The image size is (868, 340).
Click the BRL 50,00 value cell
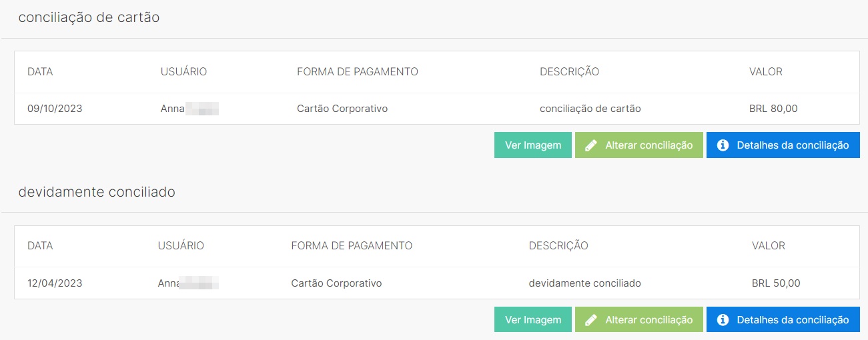tap(775, 283)
